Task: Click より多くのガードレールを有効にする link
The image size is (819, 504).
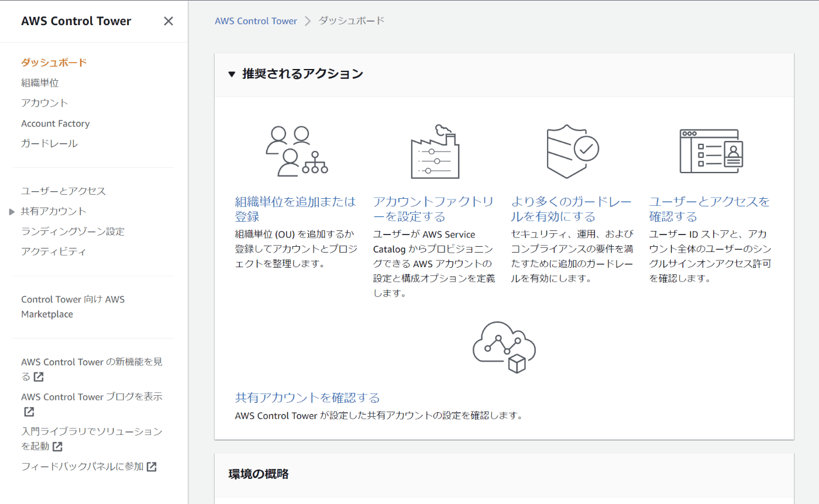Action: (572, 209)
